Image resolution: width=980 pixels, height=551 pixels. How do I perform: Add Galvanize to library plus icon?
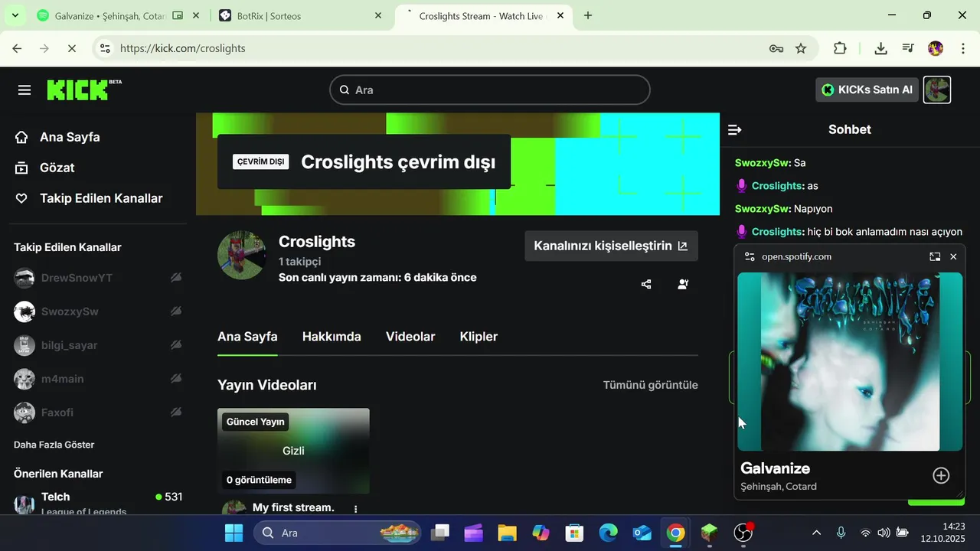click(x=941, y=476)
